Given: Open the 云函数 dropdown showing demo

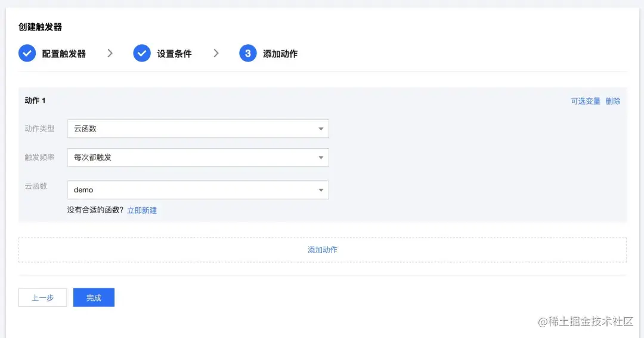Looking at the screenshot, I should 198,190.
